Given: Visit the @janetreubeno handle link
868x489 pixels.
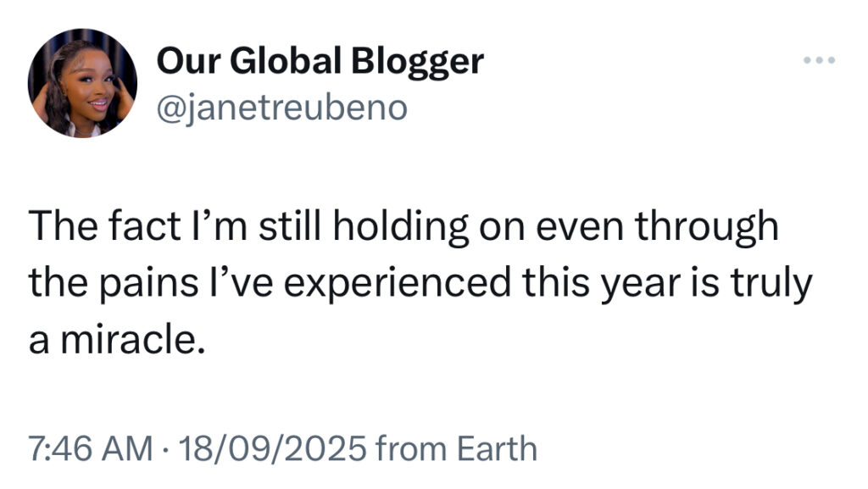Looking at the screenshot, I should (x=281, y=107).
